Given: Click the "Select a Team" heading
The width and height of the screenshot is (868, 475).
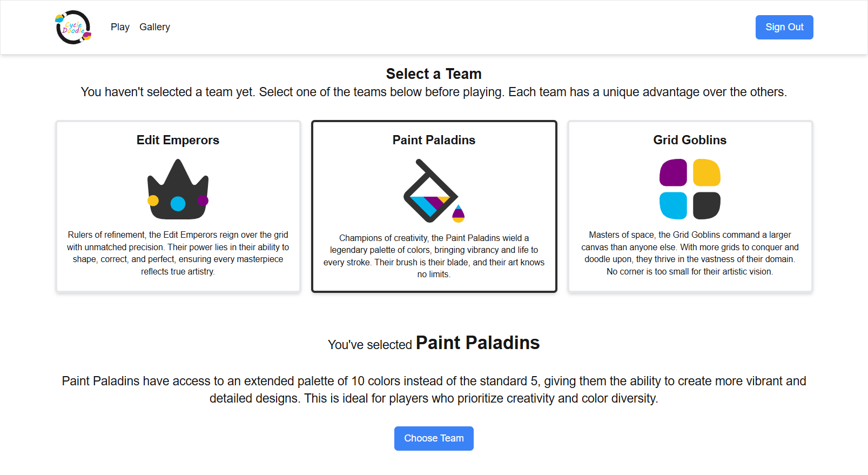Looking at the screenshot, I should click(434, 74).
